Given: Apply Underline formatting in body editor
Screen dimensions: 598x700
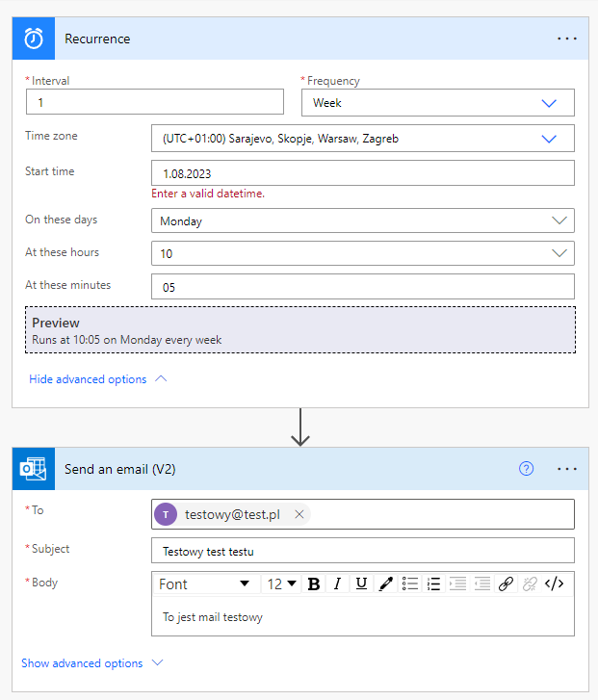Looking at the screenshot, I should click(361, 583).
